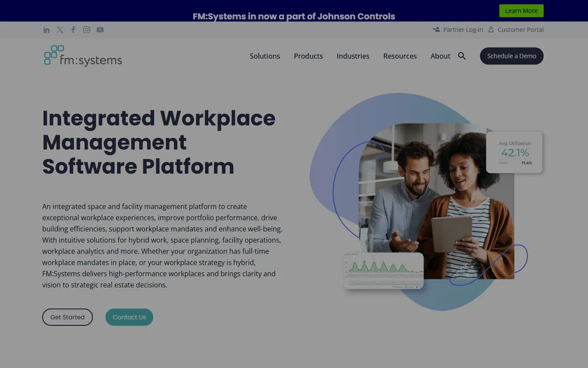Click the Contact Us button

tap(129, 317)
